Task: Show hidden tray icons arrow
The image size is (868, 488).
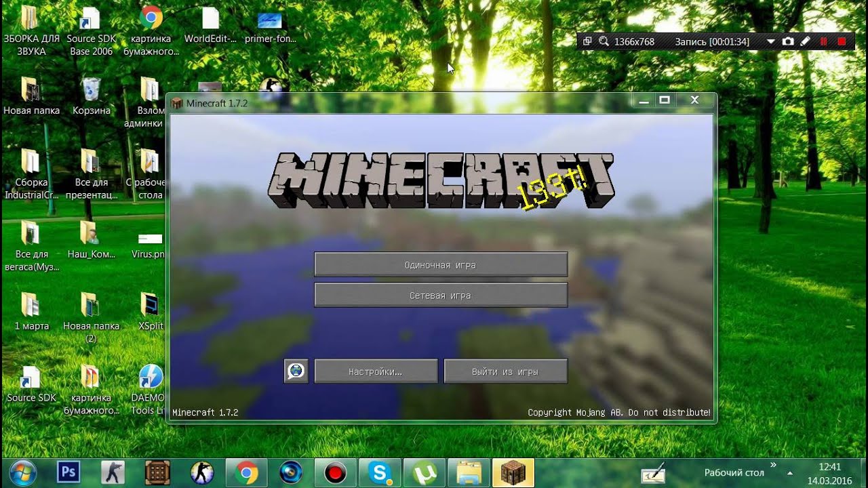Action: coord(790,473)
